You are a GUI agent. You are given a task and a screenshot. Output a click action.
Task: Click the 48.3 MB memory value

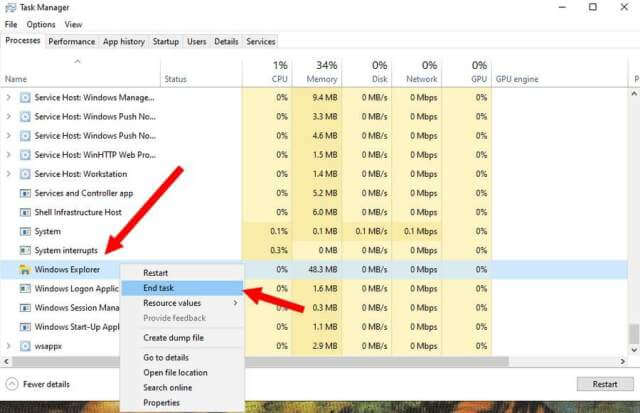click(x=323, y=270)
